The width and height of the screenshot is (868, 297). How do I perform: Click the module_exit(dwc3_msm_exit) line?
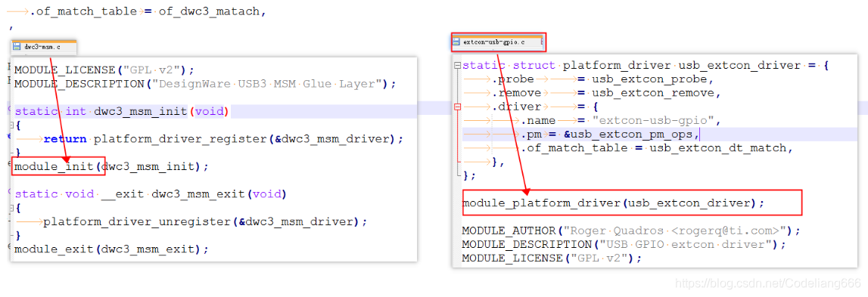click(x=112, y=249)
